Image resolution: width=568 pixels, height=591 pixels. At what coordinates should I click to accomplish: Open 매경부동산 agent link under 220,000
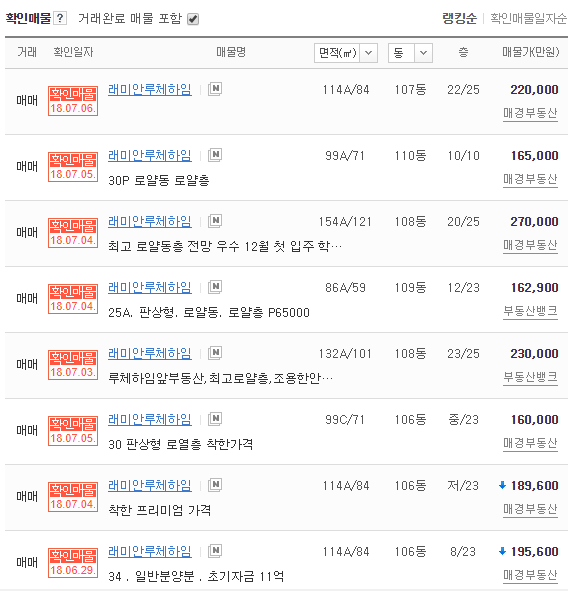[530, 113]
